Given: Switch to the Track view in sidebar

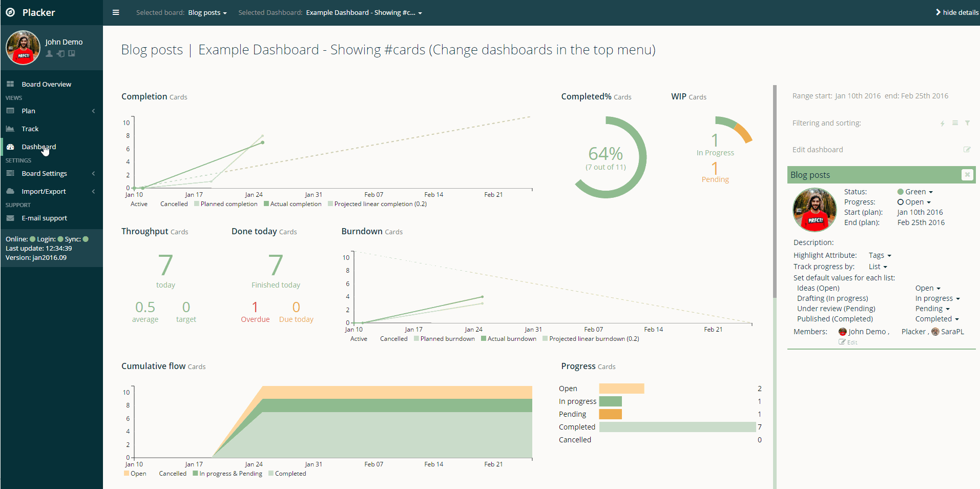Looking at the screenshot, I should (x=30, y=129).
